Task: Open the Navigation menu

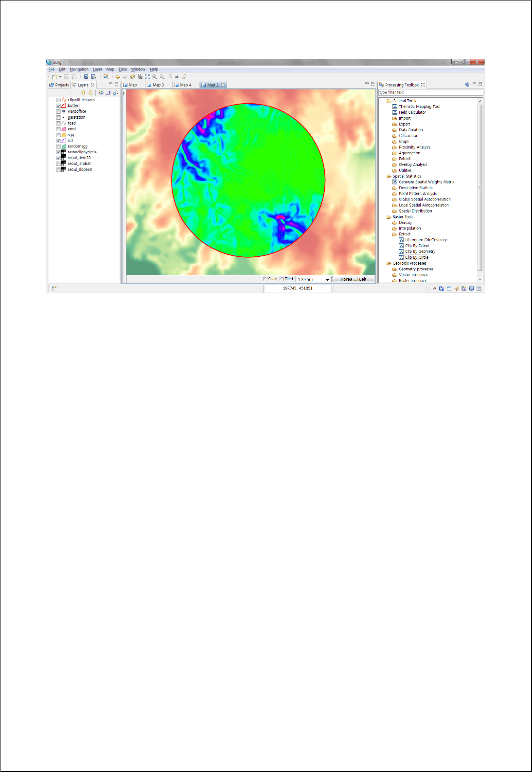Action: [x=79, y=69]
